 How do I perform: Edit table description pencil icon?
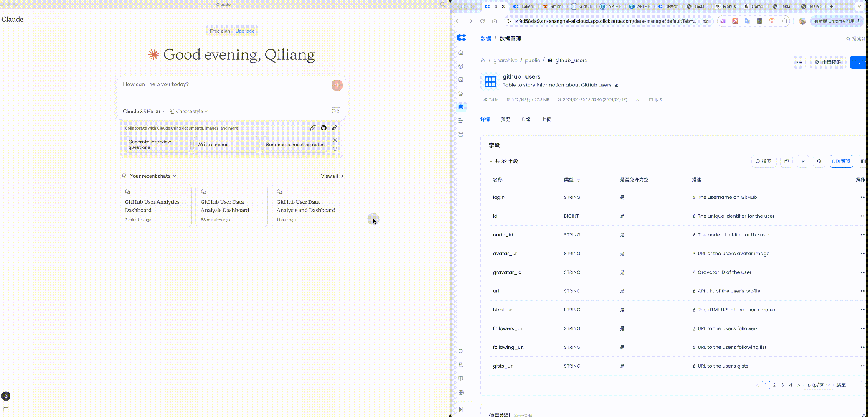tap(616, 85)
